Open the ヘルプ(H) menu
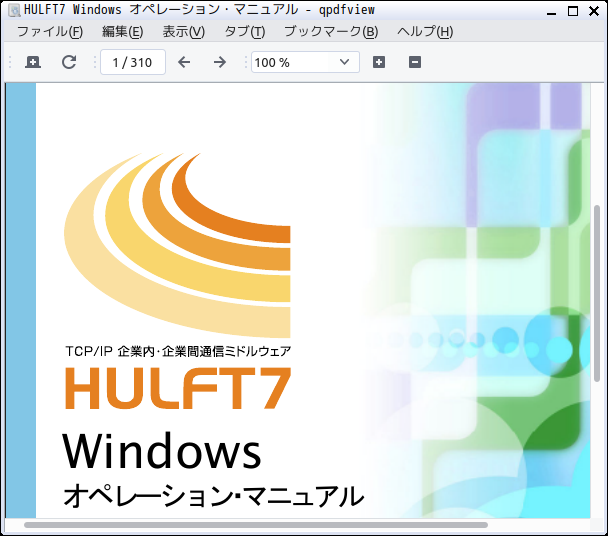 [x=425, y=31]
